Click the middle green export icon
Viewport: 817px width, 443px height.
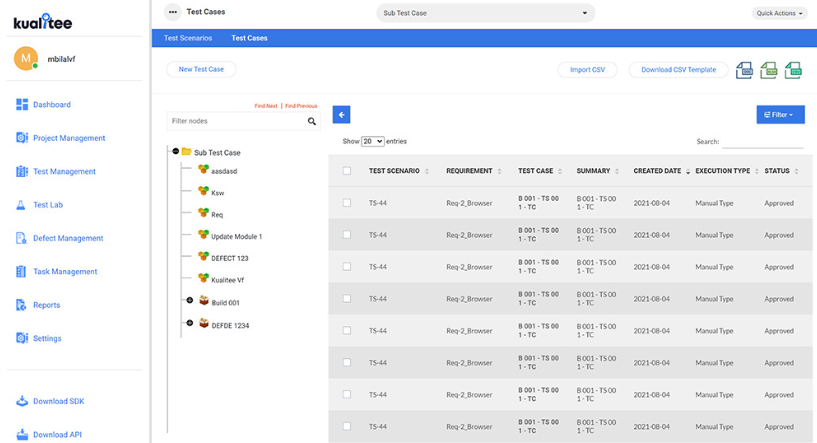[769, 70]
